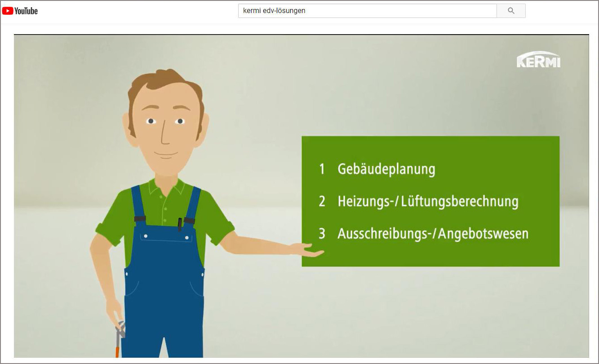The height and width of the screenshot is (364, 599).
Task: Click the magnifying glass search button
Action: tap(511, 11)
